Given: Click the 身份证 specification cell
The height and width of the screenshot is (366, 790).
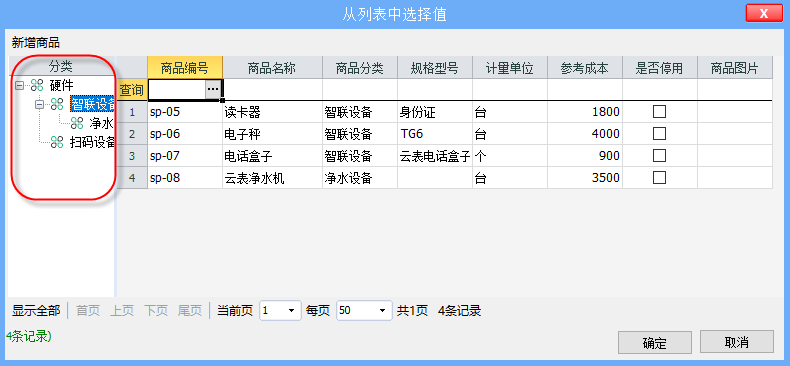Looking at the screenshot, I should pyautogui.click(x=435, y=112).
